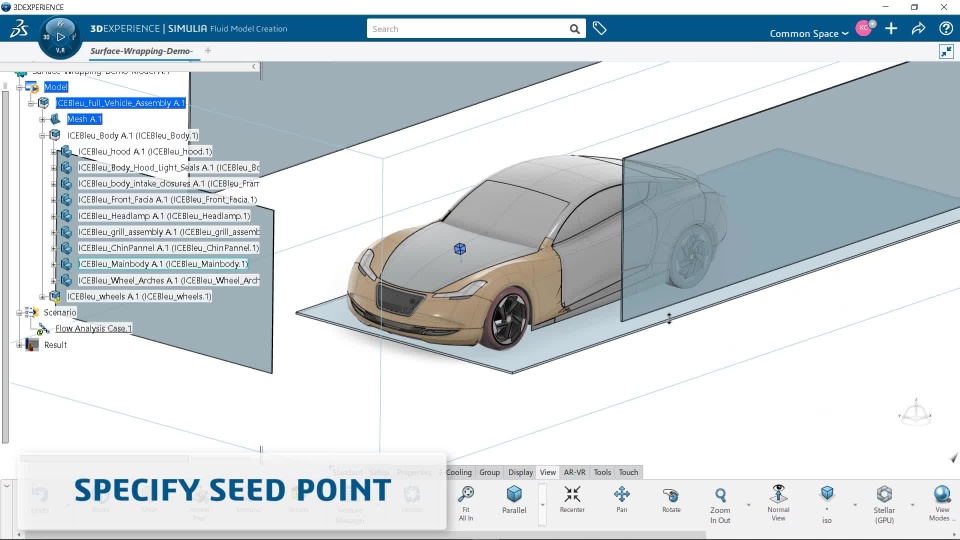This screenshot has height=540, width=960.
Task: Add a new tab with plus button
Action: click(x=208, y=51)
